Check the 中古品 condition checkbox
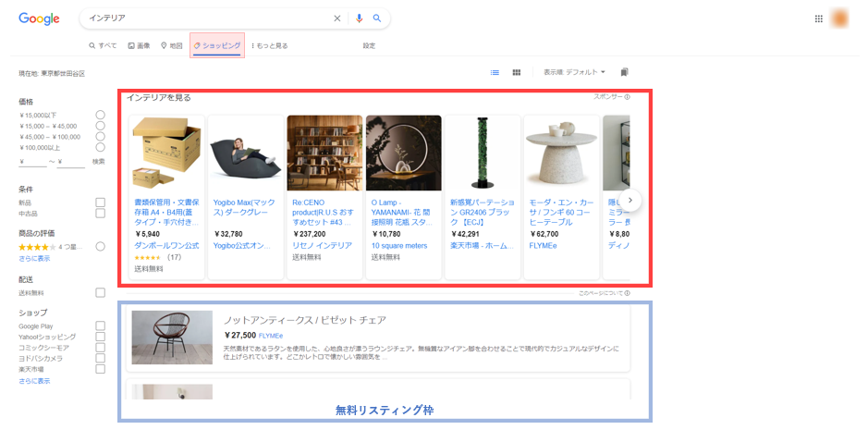868x442 pixels. coord(100,214)
